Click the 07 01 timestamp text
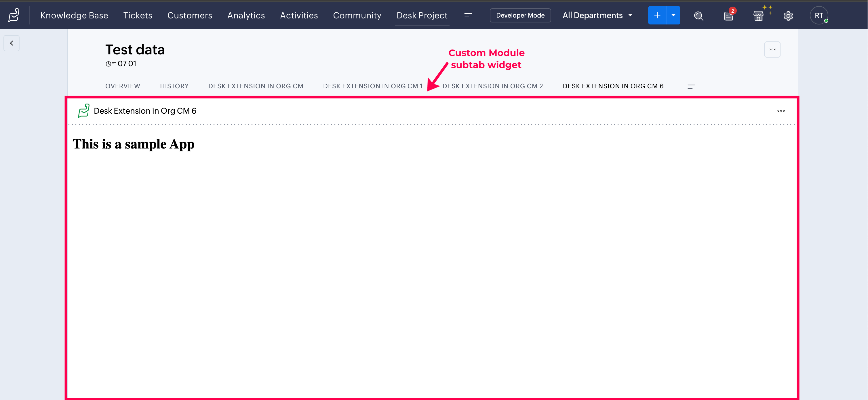This screenshot has height=400, width=868. tap(127, 64)
